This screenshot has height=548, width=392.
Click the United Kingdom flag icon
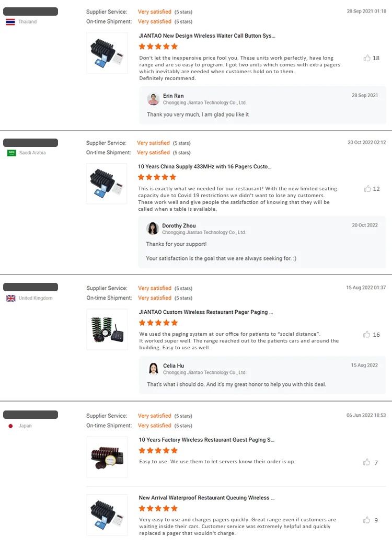click(11, 298)
